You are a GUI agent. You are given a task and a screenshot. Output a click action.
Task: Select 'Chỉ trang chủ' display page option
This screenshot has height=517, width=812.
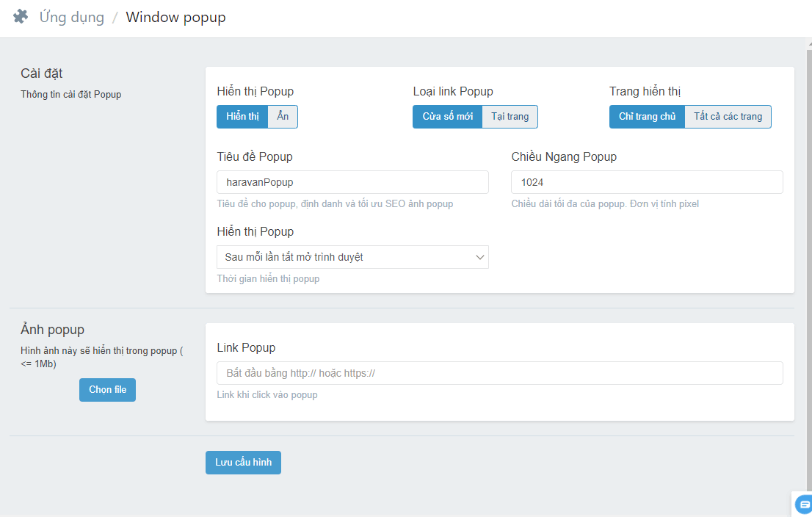tap(647, 117)
